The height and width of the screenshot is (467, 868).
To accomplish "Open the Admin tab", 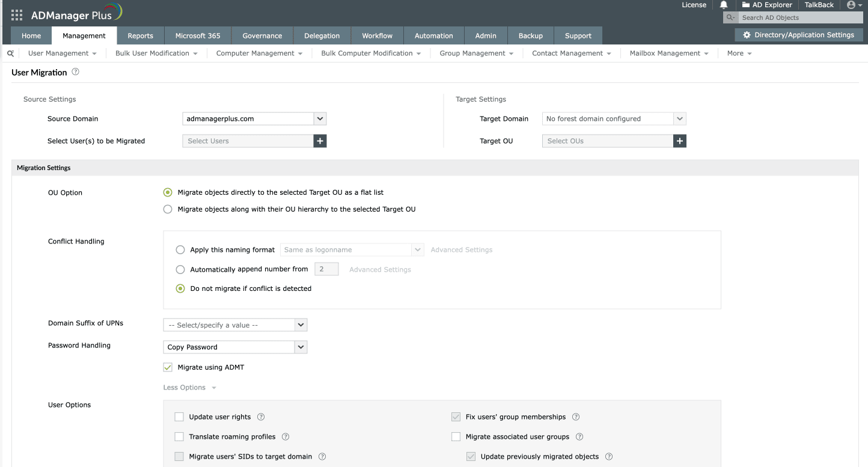I will 486,35.
